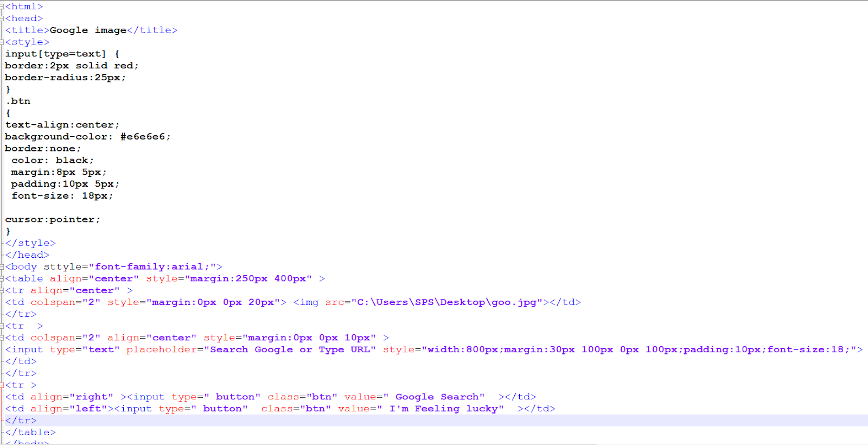Click the 'Google image' title text
Screen dimensions: 868x445
(x=88, y=30)
